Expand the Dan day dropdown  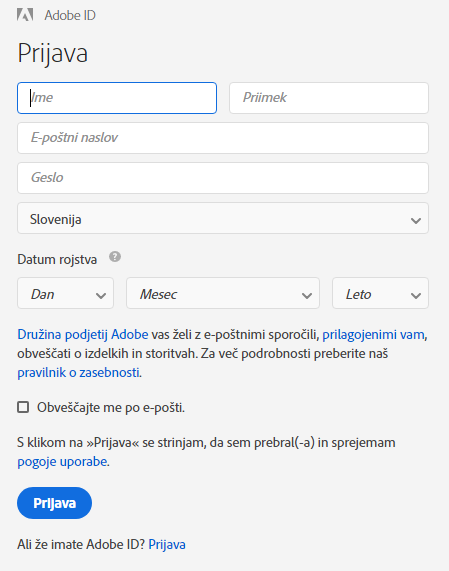66,293
